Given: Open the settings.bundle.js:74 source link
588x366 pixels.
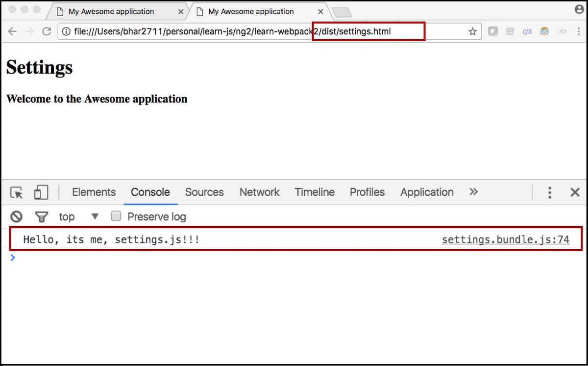Looking at the screenshot, I should (506, 239).
